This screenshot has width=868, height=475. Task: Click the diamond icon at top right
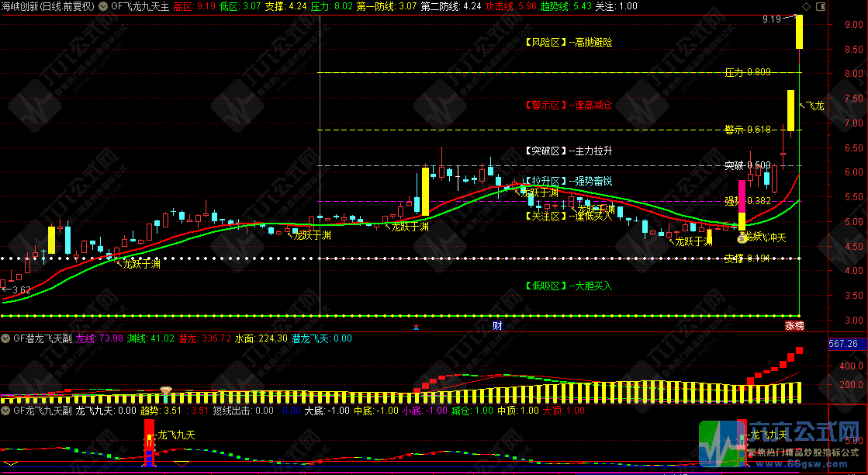pyautogui.click(x=806, y=6)
